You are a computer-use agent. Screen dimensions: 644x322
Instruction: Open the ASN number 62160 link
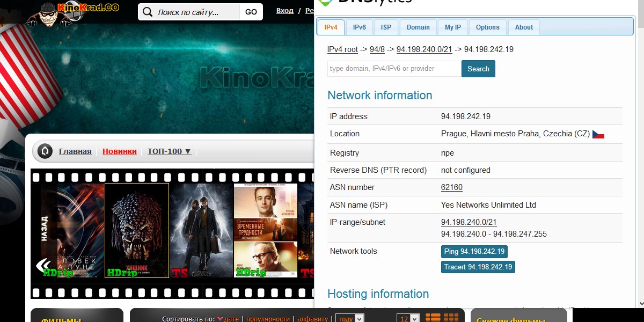(451, 187)
